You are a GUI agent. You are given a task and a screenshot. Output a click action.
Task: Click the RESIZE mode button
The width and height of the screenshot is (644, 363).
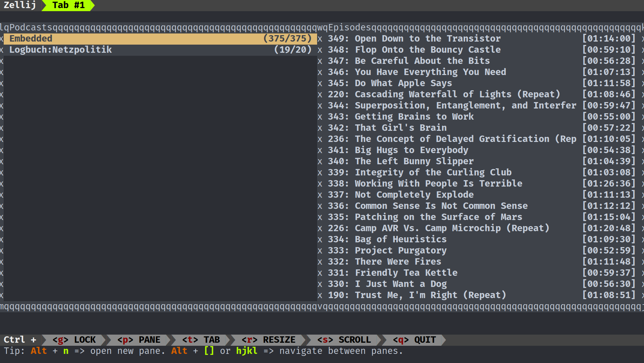click(268, 340)
